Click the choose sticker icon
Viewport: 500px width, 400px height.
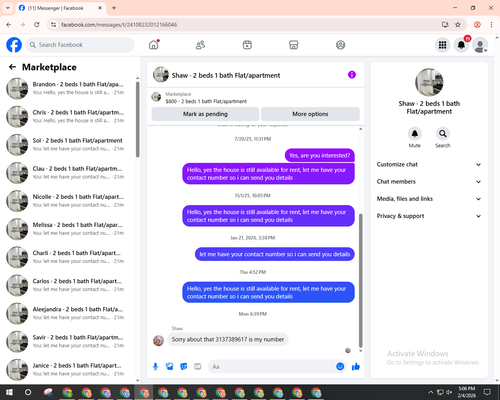184,367
